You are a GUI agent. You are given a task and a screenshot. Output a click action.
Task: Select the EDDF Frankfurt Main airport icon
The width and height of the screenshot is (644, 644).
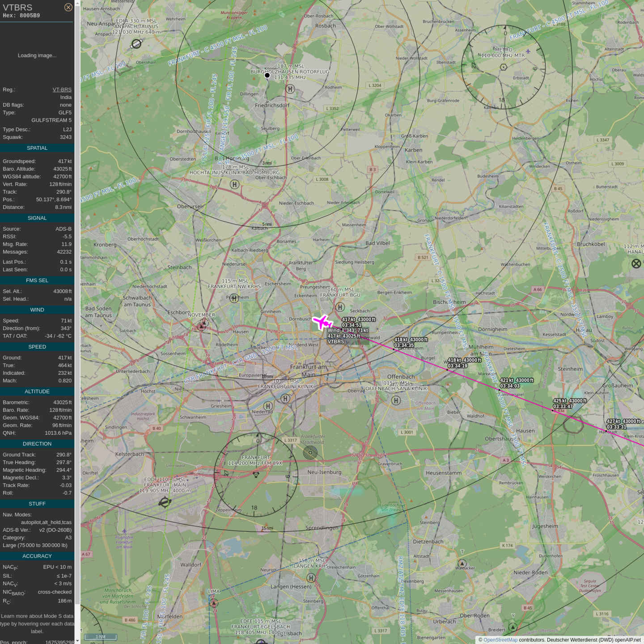pyautogui.click(x=165, y=503)
